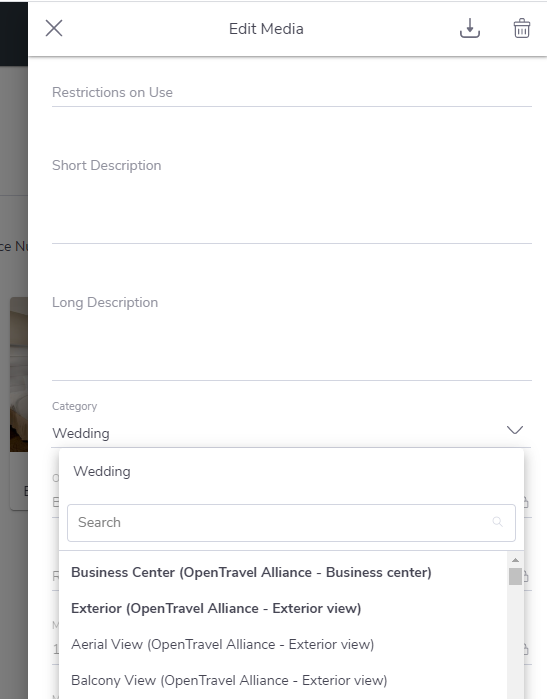Click the lock icon beside the Search field
547x699 pixels.
point(526,502)
